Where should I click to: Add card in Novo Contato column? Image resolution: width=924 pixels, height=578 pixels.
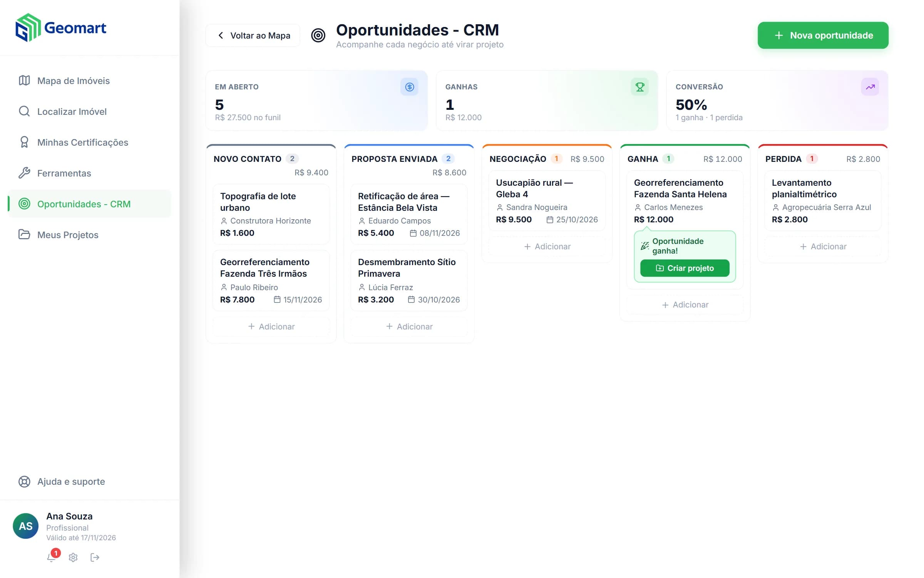coord(271,327)
